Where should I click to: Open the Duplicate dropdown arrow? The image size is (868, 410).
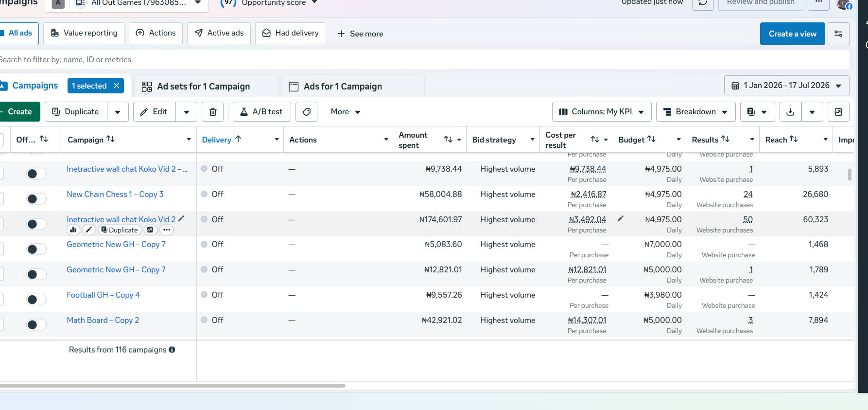[x=118, y=112]
